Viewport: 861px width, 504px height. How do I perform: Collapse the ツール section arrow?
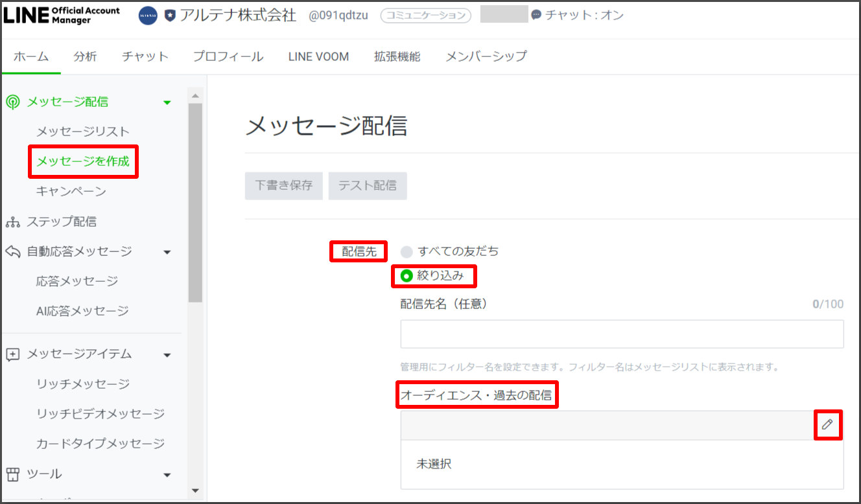tap(167, 475)
